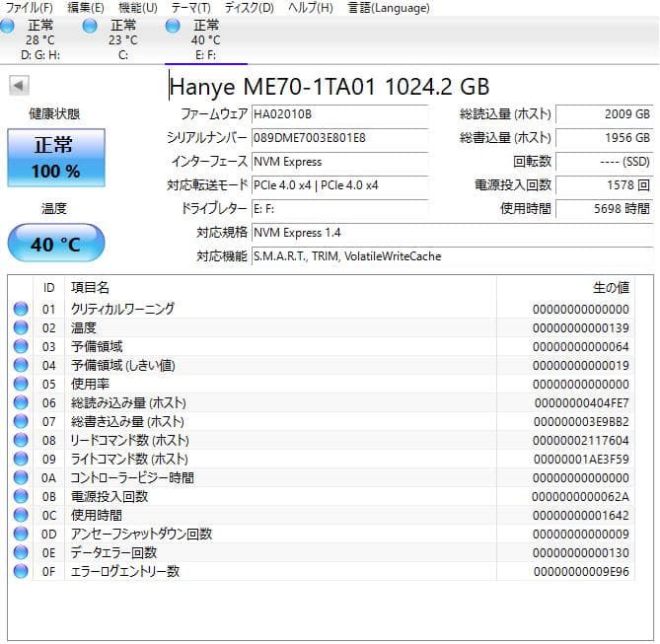Click status icon for 0D アンセーフシャットダウン回数
The image size is (660, 644).
tap(21, 534)
